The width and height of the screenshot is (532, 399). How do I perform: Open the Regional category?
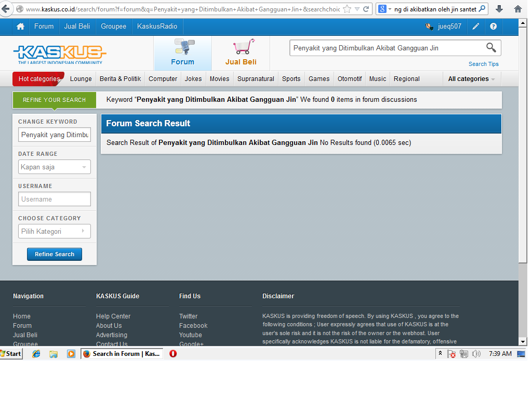coord(407,79)
